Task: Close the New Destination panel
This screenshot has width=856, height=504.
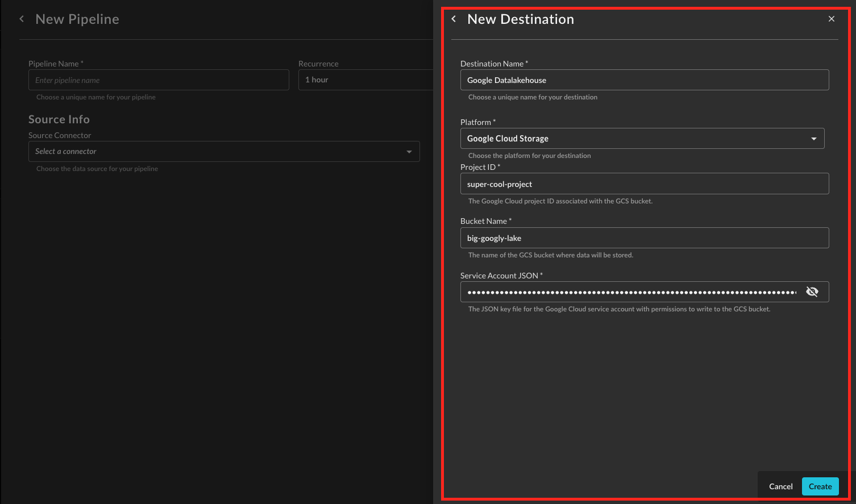Action: click(x=832, y=19)
